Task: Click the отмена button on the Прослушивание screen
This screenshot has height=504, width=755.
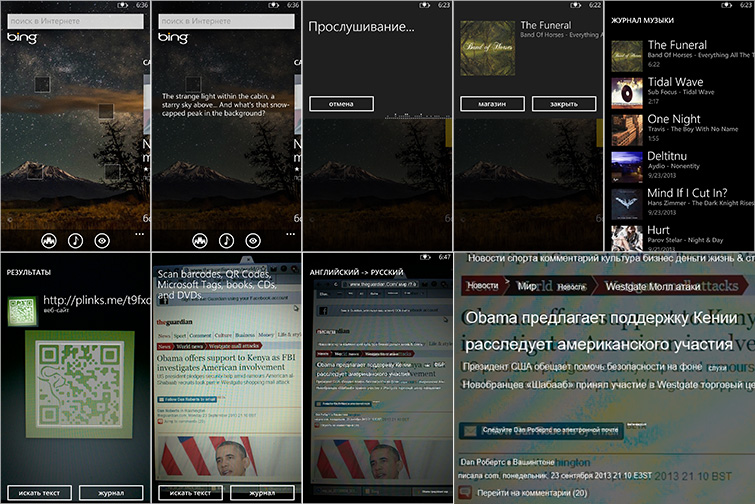Action: coord(341,104)
